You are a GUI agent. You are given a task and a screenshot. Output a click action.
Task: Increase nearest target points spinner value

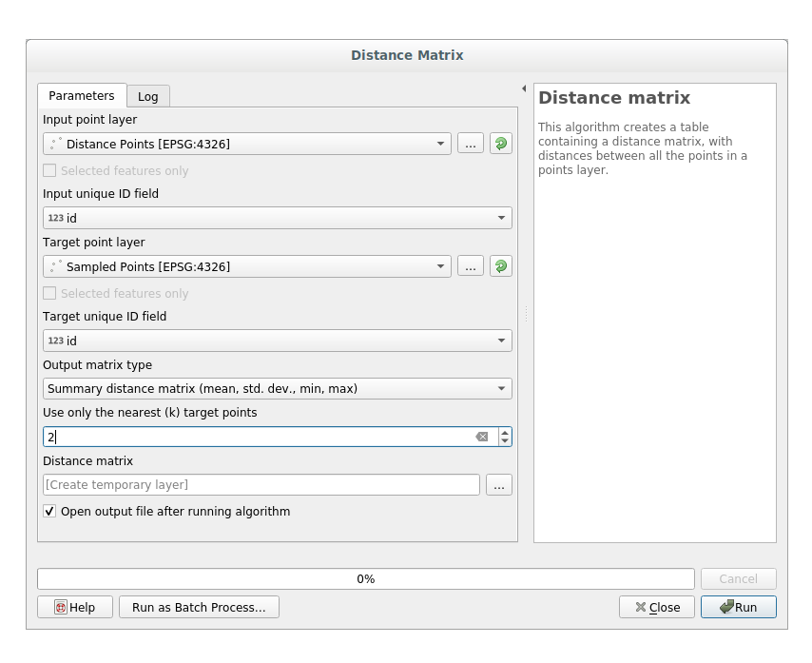click(504, 432)
